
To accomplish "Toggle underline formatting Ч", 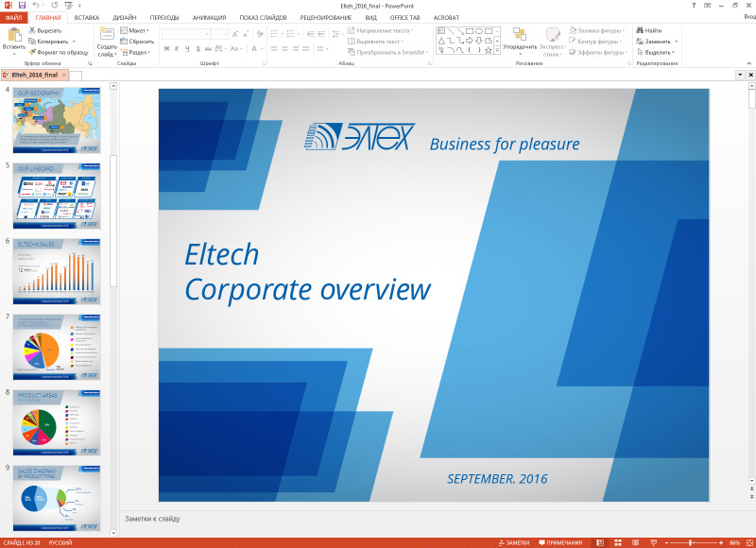I will click(187, 49).
